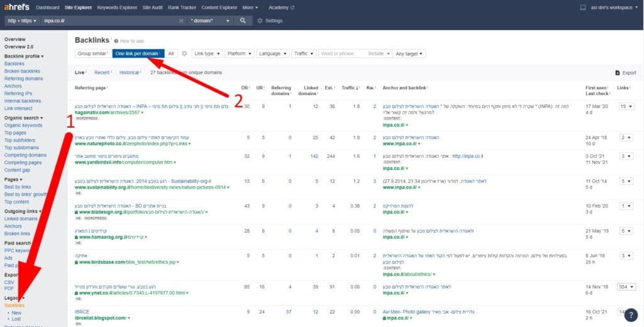The width and height of the screenshot is (644, 327).
Task: Switch to the Recent backlinks tab
Action: (103, 72)
